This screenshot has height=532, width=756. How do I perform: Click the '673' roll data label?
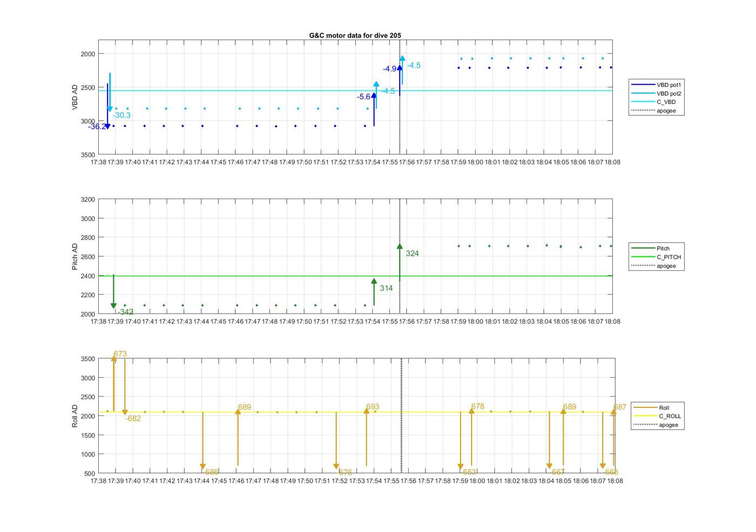120,354
